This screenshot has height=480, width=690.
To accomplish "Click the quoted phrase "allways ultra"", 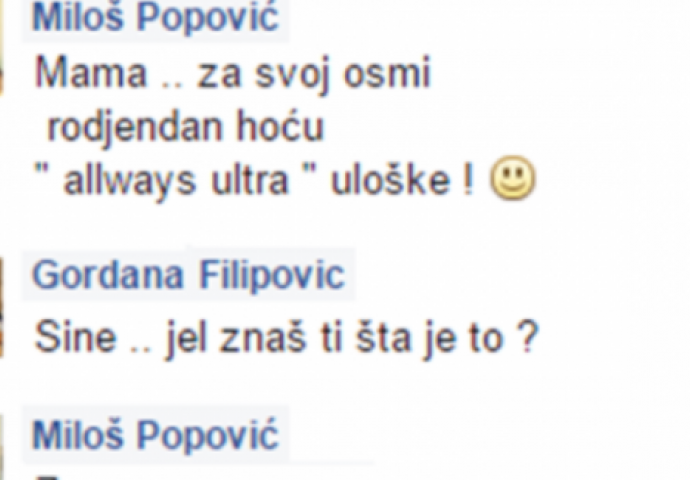I will 175,180.
